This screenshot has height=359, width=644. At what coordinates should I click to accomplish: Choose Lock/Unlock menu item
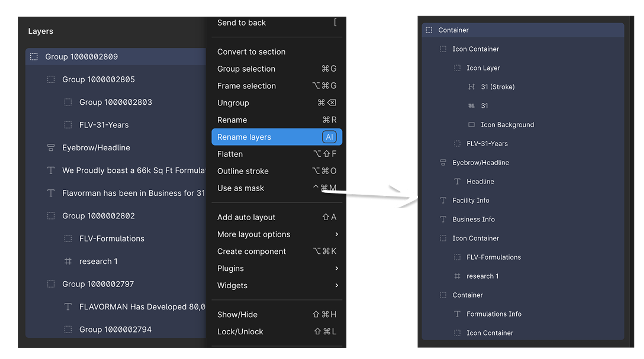tap(277, 332)
